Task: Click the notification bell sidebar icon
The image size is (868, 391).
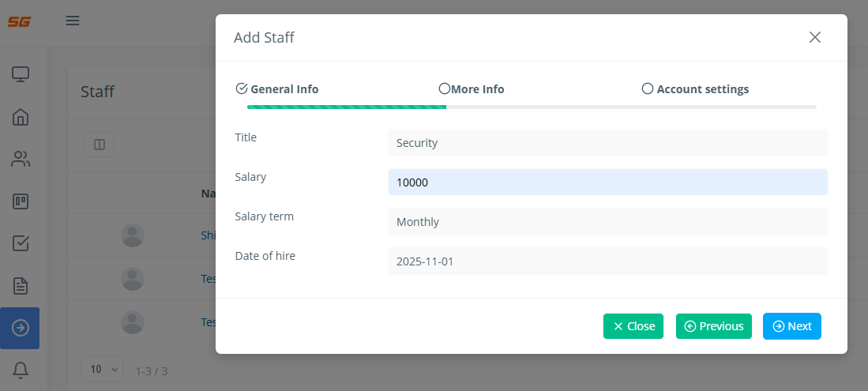Action: (x=21, y=369)
